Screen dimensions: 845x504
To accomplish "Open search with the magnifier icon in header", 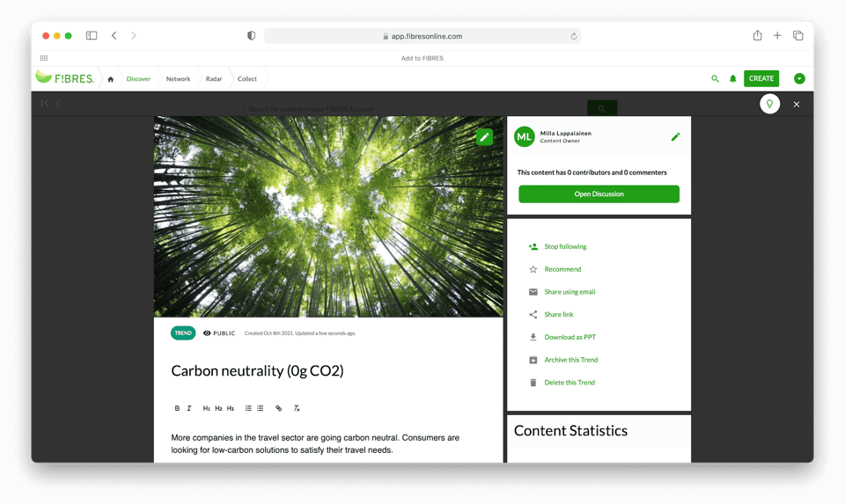I will coord(715,79).
